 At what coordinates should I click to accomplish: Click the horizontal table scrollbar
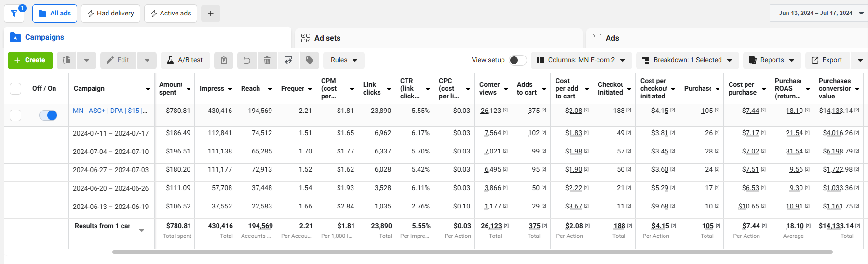coord(472,252)
